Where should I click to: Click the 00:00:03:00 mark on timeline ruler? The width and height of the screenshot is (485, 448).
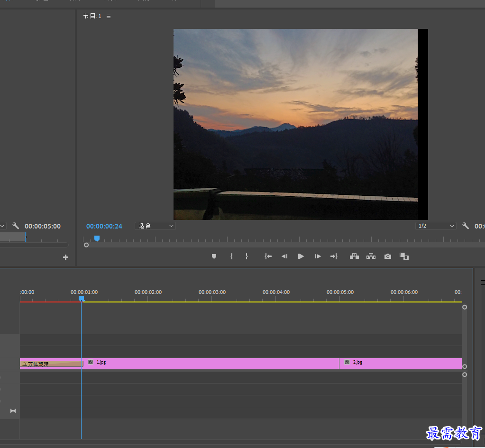(x=212, y=292)
